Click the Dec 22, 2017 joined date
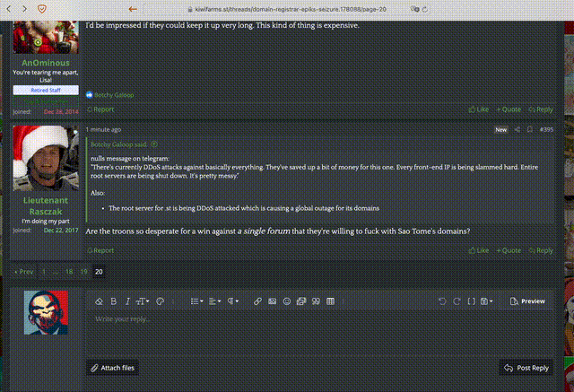 click(61, 231)
